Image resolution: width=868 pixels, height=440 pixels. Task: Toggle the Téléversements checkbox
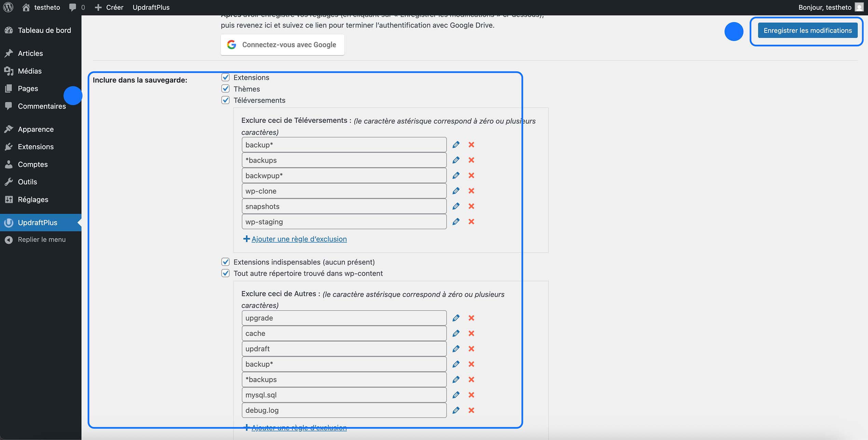[x=225, y=100]
